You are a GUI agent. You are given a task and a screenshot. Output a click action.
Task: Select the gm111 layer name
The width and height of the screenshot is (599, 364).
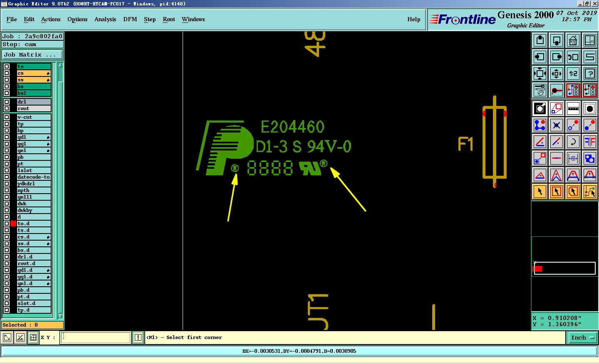34,197
